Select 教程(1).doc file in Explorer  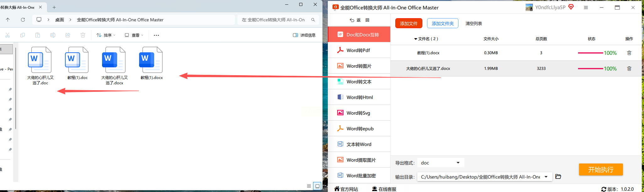click(77, 63)
